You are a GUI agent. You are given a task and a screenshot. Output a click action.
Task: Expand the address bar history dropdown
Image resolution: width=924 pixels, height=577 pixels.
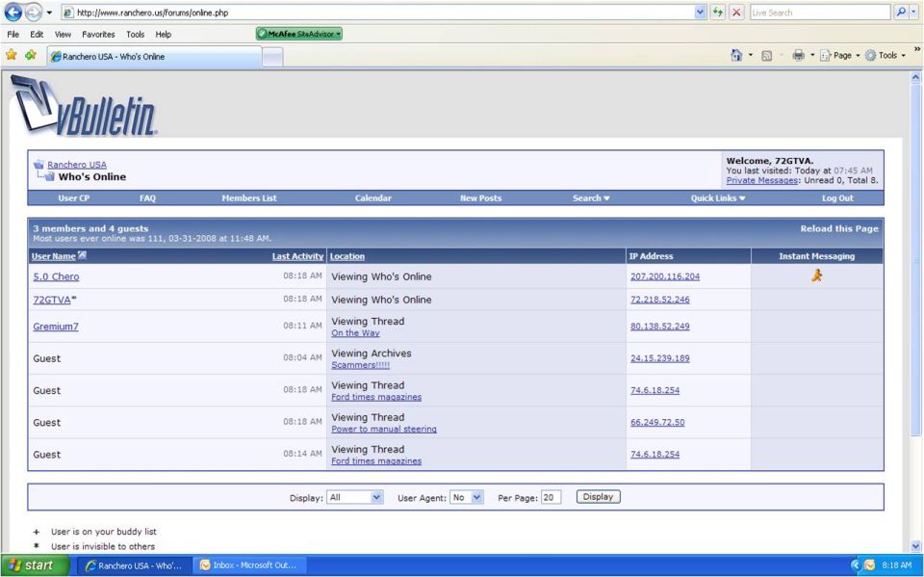(x=700, y=13)
